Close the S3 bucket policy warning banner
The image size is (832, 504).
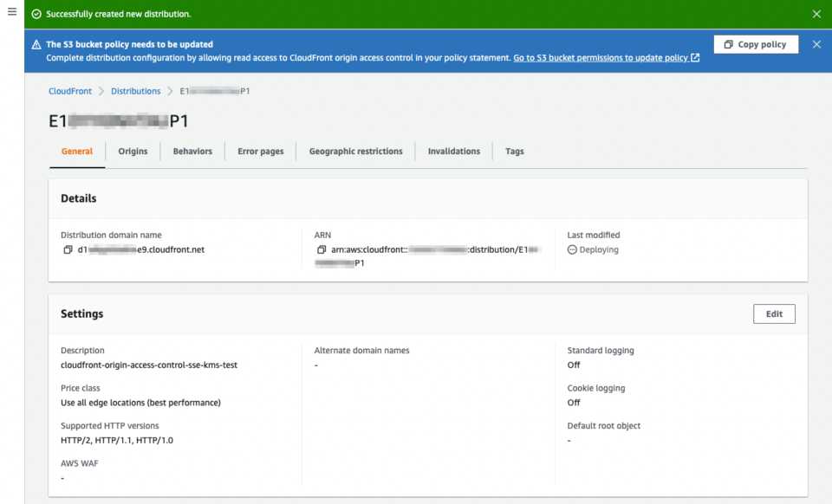coord(816,43)
